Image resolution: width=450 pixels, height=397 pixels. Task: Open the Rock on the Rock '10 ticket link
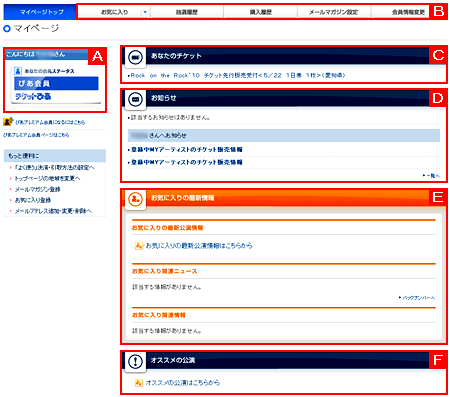click(x=238, y=75)
